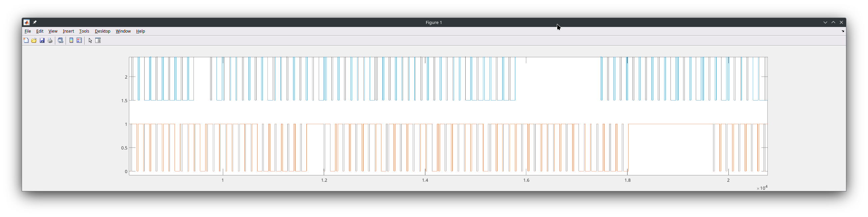Viewport: 868px width, 217px height.
Task: Open the Insert menu
Action: (x=68, y=31)
